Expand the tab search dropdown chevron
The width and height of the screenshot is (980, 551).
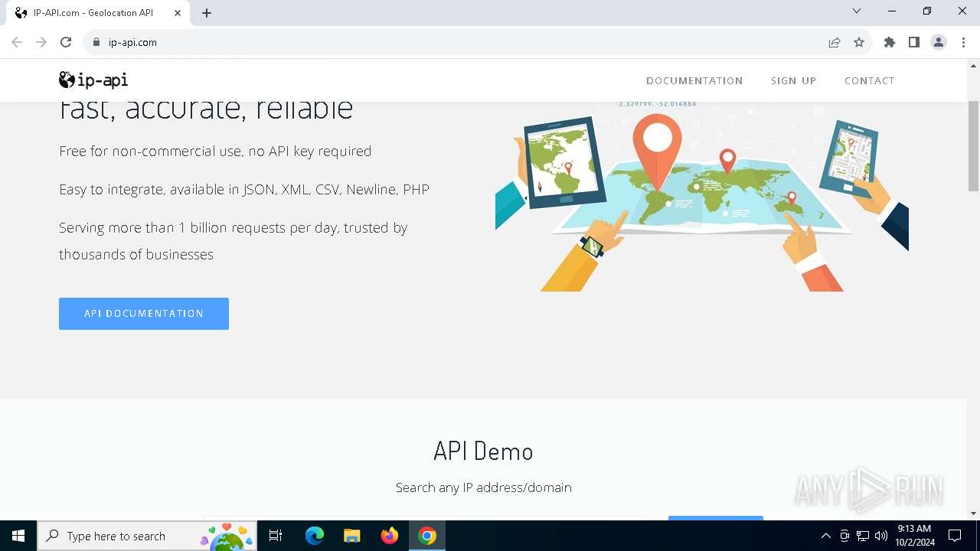857,11
